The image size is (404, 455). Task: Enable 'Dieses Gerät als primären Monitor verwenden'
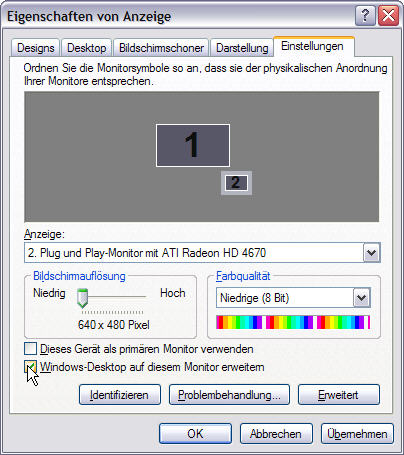(30, 349)
